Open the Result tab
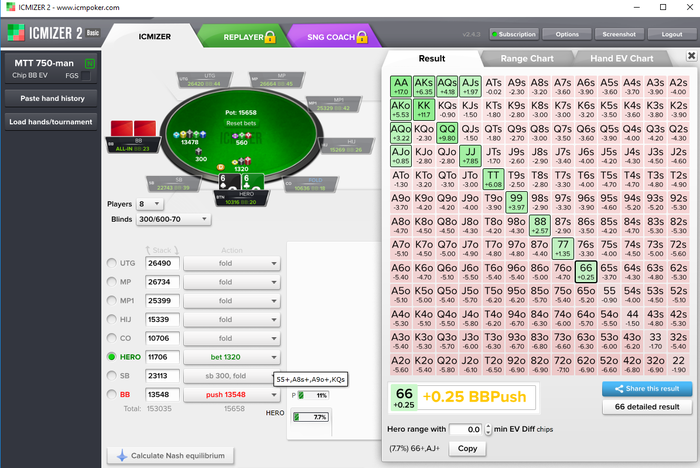Viewport: 700px width, 468px height. point(432,58)
